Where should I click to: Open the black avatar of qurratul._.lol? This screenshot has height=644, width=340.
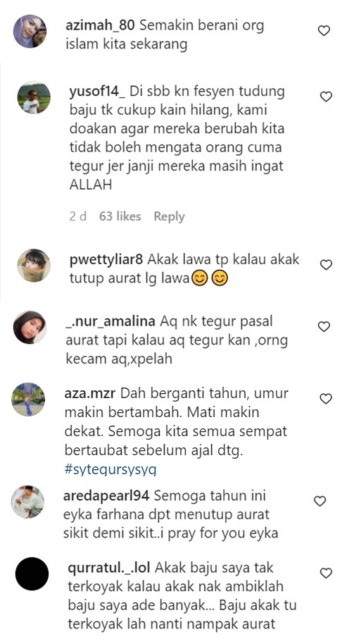tap(32, 574)
